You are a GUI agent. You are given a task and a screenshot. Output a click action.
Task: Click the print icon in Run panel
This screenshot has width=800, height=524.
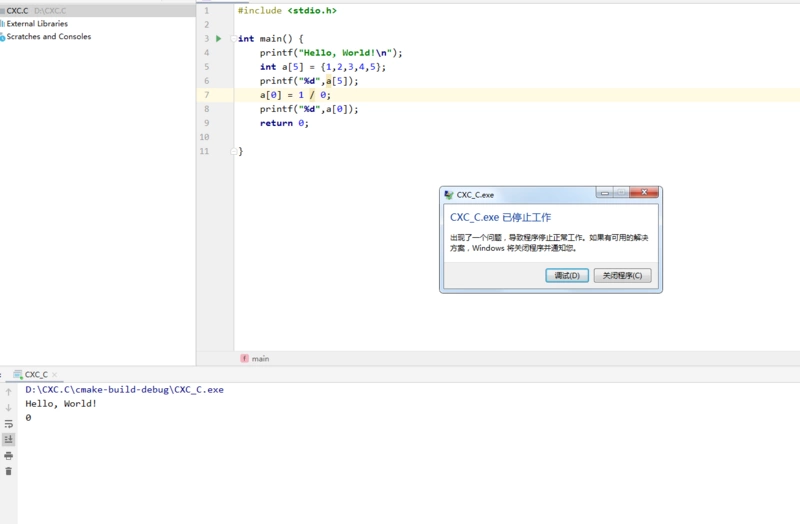[9, 455]
